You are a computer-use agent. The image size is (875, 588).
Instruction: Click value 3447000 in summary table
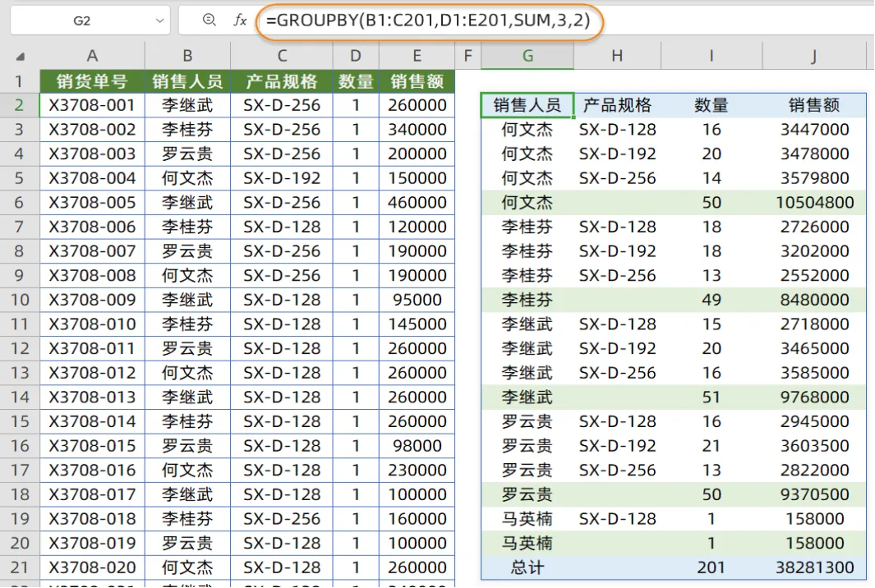pos(813,130)
